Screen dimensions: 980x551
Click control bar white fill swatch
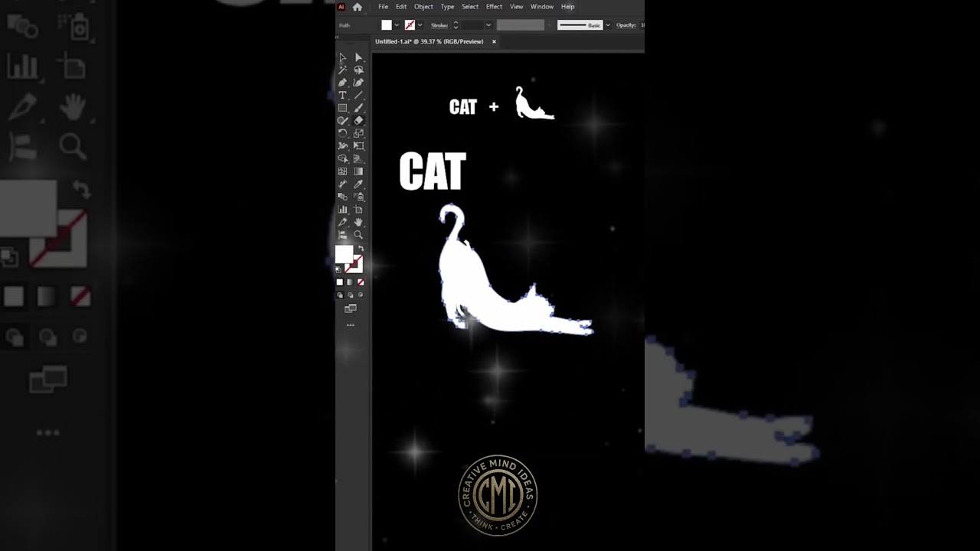387,25
